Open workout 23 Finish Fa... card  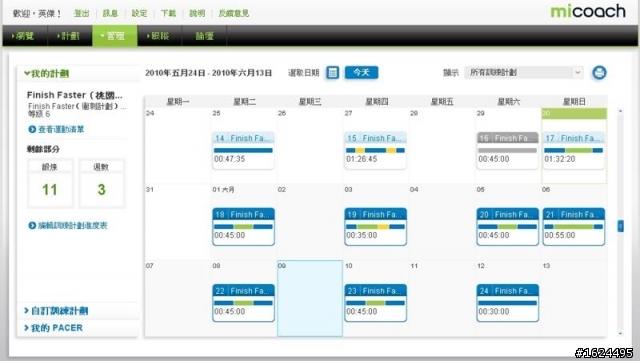tap(376, 303)
